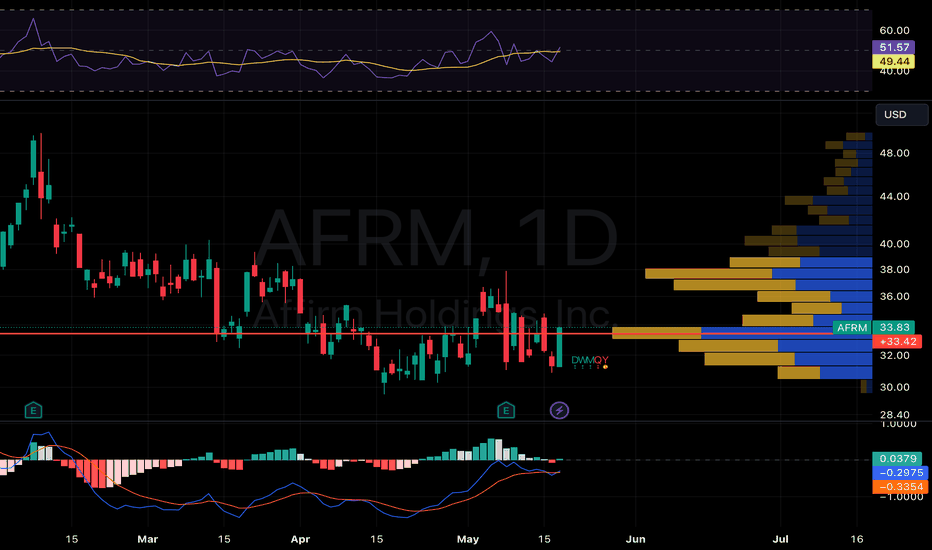The width and height of the screenshot is (932, 550).
Task: Click the −1.0000 MACD scale label
Action: point(901,497)
